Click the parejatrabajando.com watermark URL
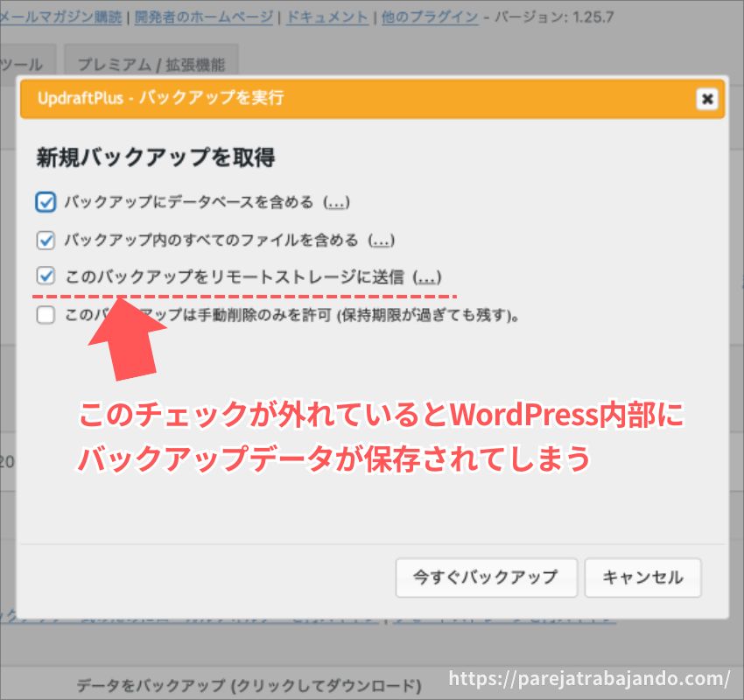This screenshot has height=700, width=744. coord(590,678)
